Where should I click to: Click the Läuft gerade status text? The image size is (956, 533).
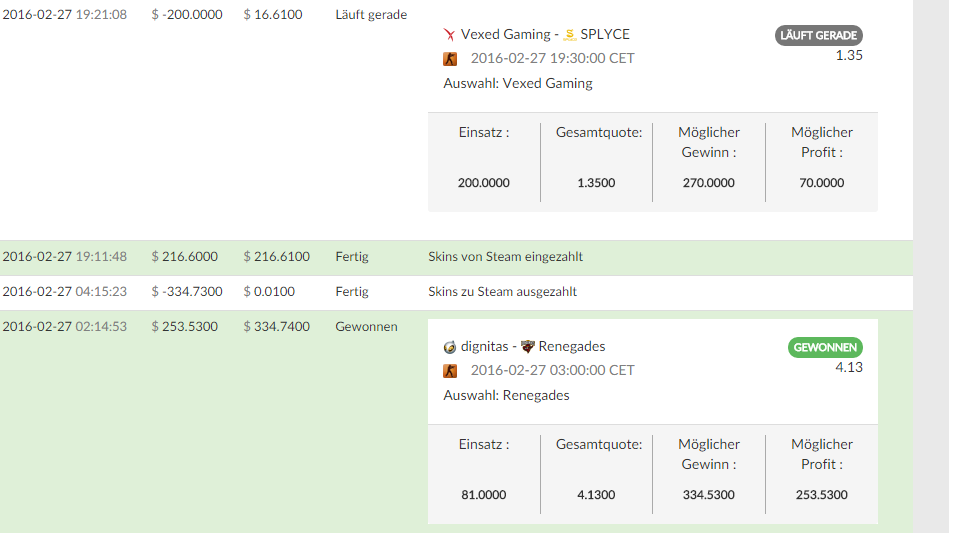point(371,15)
